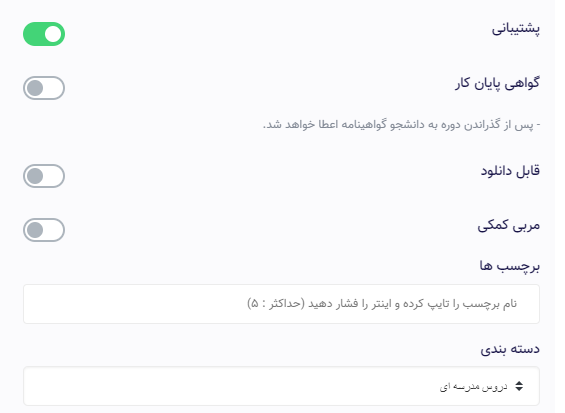This screenshot has height=413, width=565.
Task: Click the up-down arrows icon in category select
Action: pyautogui.click(x=519, y=386)
